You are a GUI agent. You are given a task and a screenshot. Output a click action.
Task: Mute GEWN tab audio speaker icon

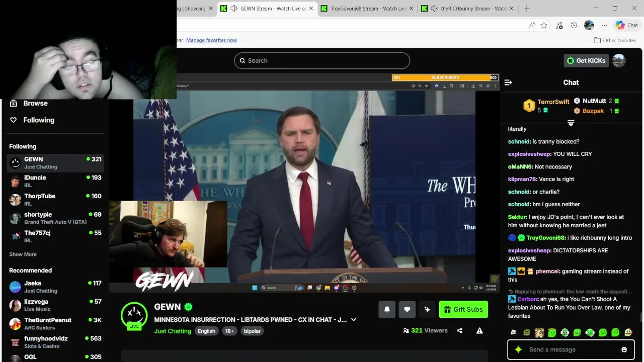234,9
